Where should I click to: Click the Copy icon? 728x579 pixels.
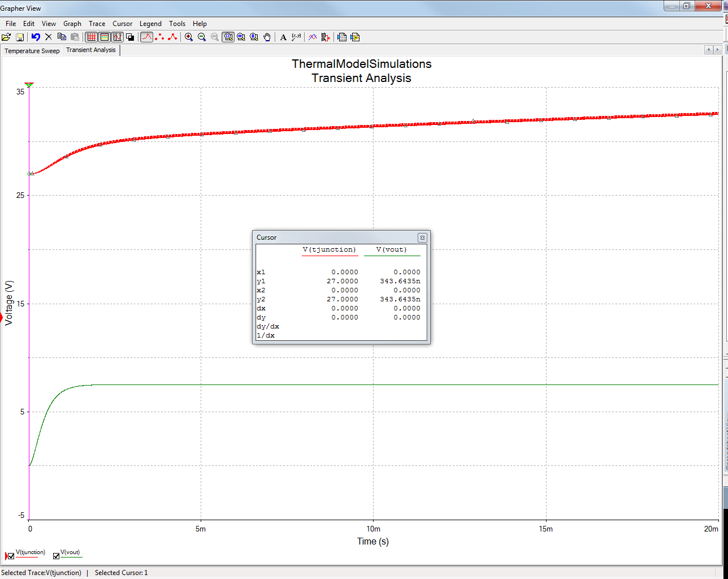pyautogui.click(x=62, y=37)
